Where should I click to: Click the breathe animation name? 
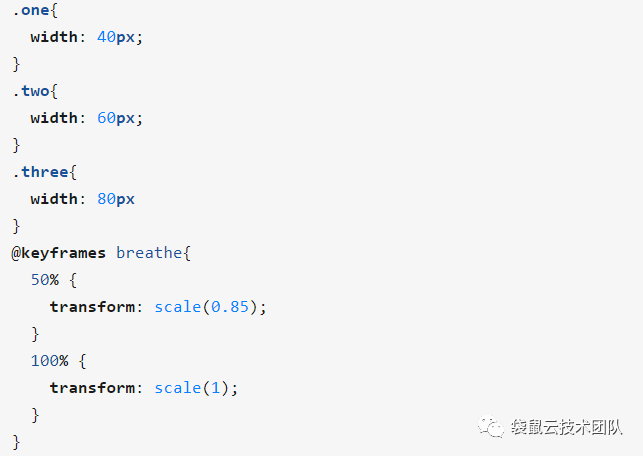coord(149,253)
